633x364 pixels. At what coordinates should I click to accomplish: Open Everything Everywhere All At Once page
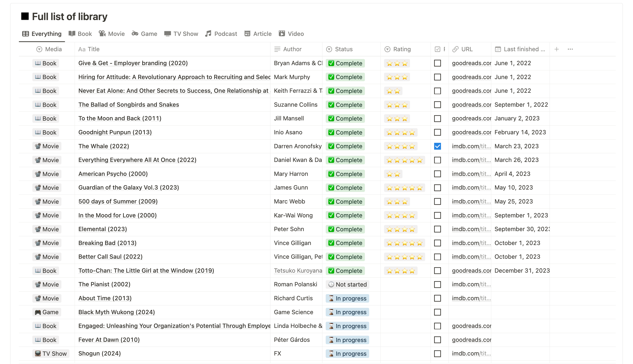[x=137, y=160]
